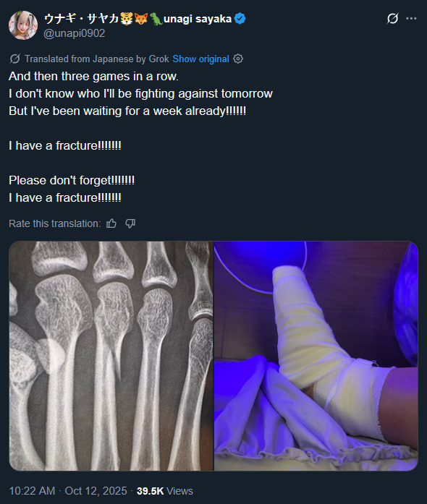Click the dinosaur emoji in display name
Viewport: 427px width, 504px height.
(x=156, y=19)
